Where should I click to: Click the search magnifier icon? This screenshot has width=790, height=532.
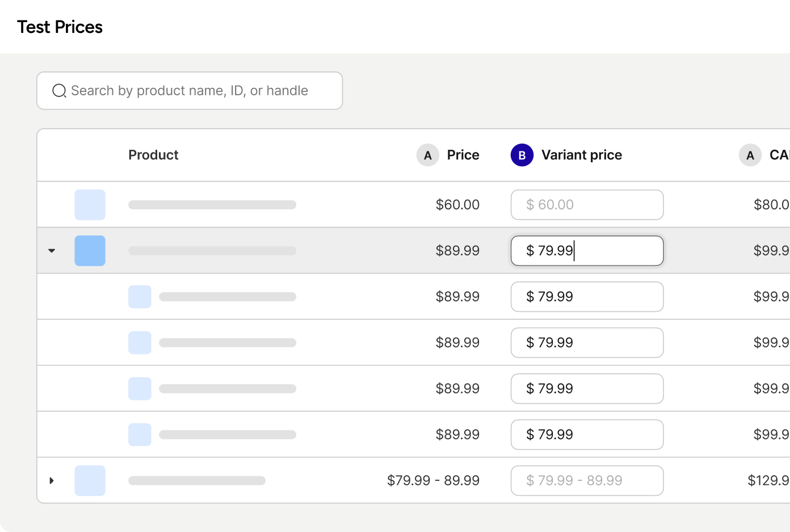click(x=59, y=91)
